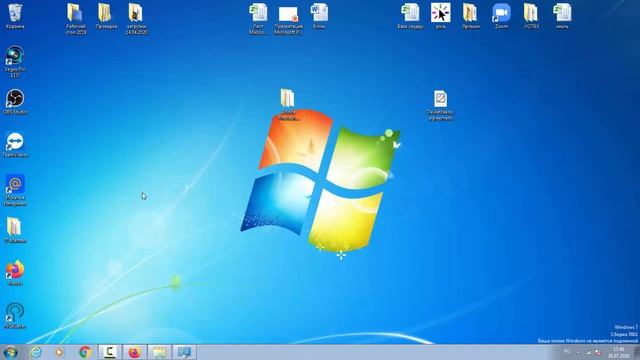
Task: Select the 'База' Excel file icon
Action: pyautogui.click(x=410, y=16)
